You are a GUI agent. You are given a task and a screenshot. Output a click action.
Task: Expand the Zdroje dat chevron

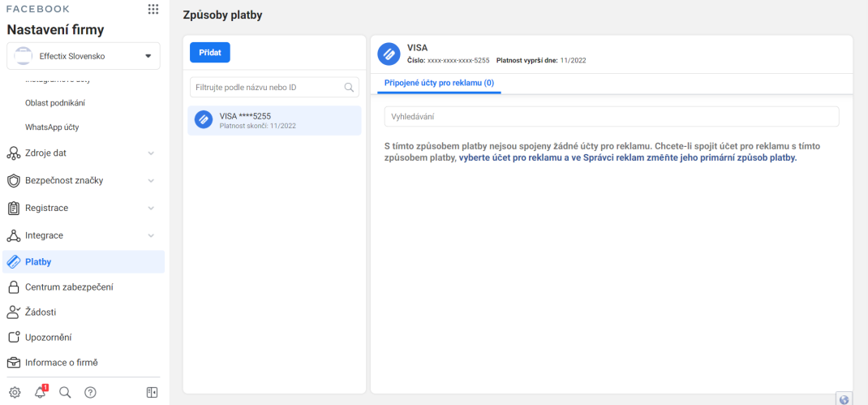pyautogui.click(x=151, y=153)
